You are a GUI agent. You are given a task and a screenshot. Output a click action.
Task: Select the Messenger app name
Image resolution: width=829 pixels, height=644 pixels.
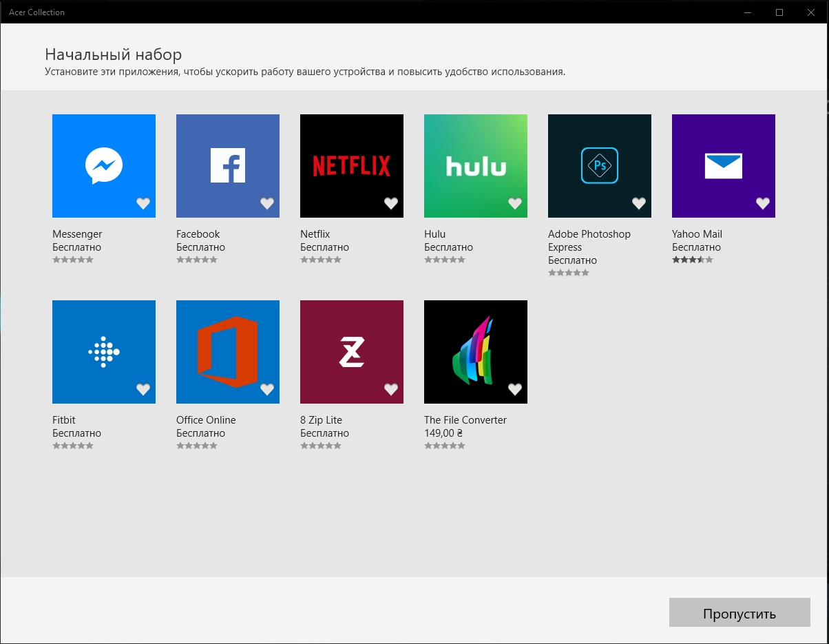point(77,234)
